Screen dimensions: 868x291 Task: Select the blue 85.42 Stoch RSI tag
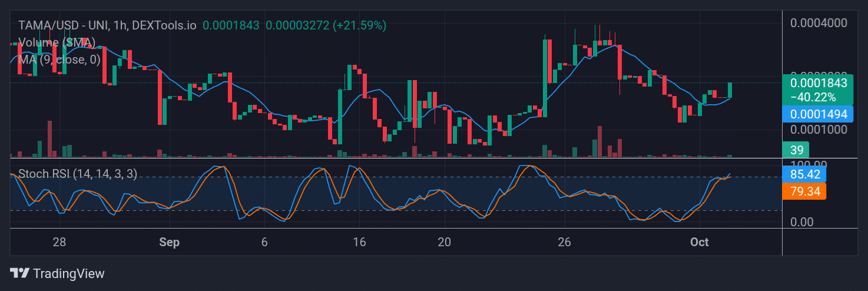pyautogui.click(x=804, y=174)
